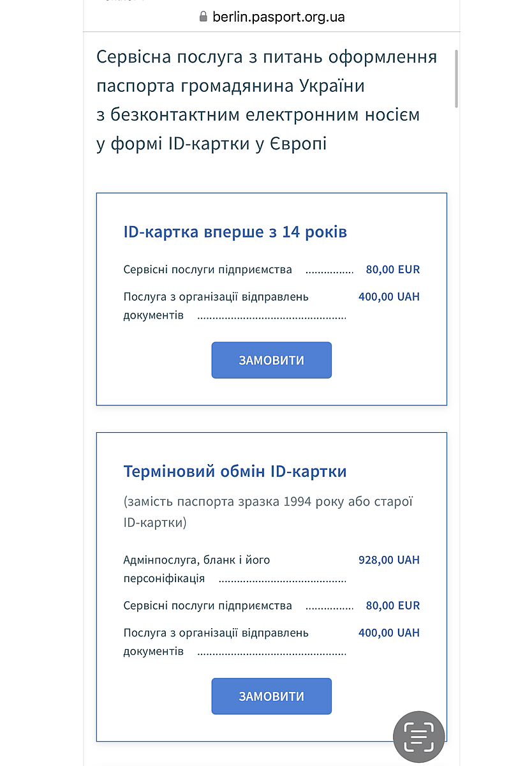Select the heading "ID-картка вперше з 14 років"
The height and width of the screenshot is (766, 532).
pos(235,231)
